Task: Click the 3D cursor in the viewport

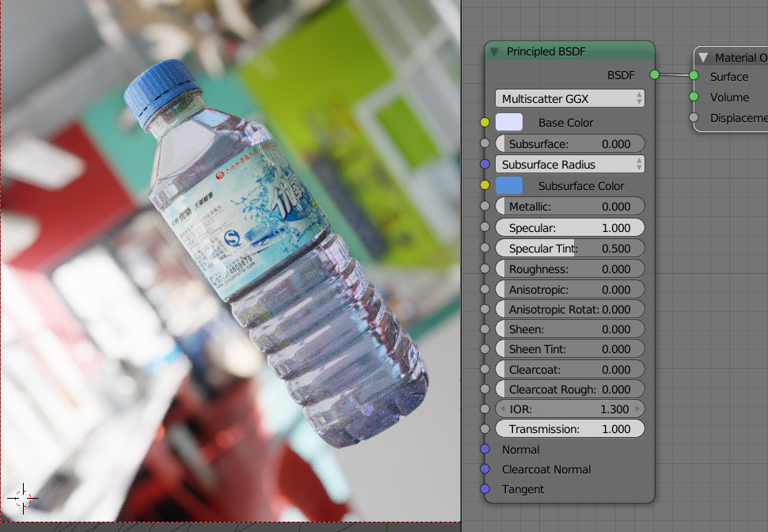Action: (x=23, y=498)
